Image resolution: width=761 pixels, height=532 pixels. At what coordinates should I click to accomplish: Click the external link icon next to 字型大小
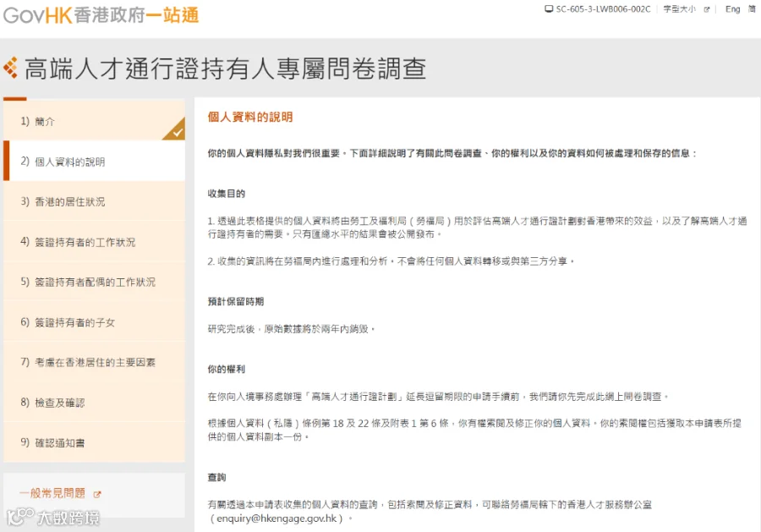pyautogui.click(x=707, y=9)
